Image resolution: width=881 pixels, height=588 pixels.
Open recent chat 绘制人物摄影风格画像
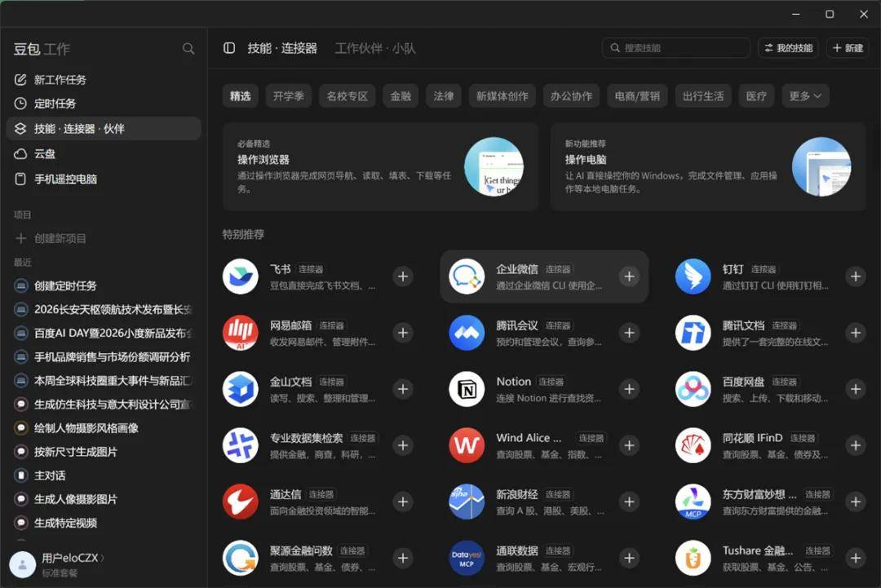tap(104, 428)
